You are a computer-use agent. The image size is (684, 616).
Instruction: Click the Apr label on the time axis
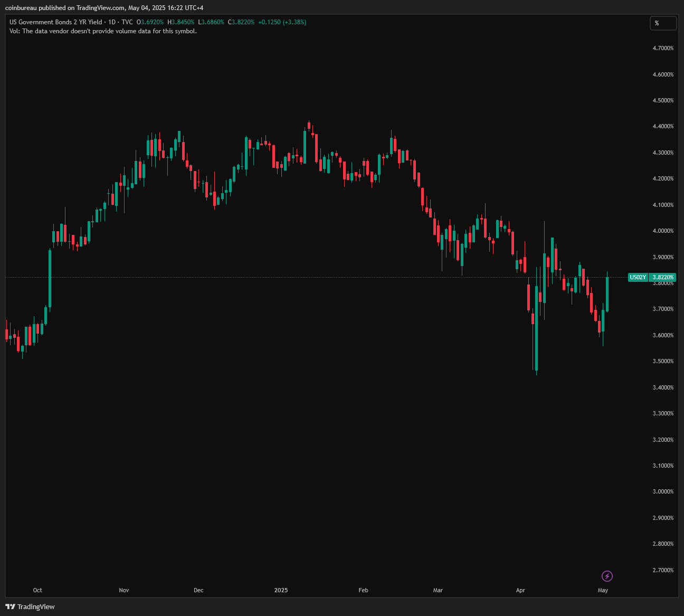[520, 590]
